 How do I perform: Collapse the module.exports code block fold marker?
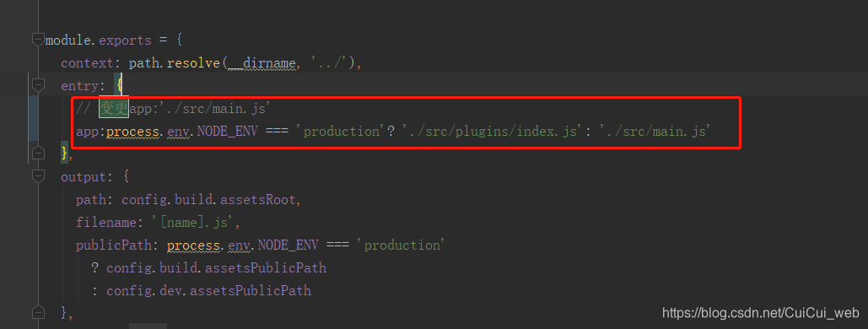pos(38,40)
